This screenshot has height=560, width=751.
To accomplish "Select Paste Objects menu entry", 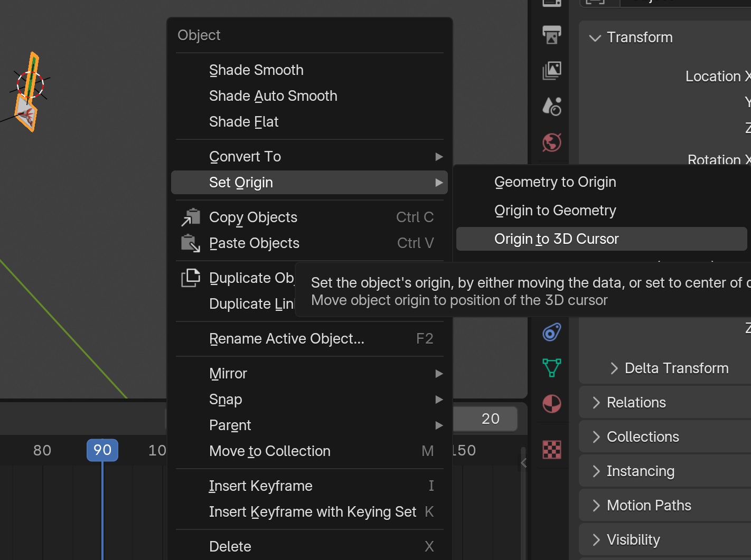I will point(309,243).
